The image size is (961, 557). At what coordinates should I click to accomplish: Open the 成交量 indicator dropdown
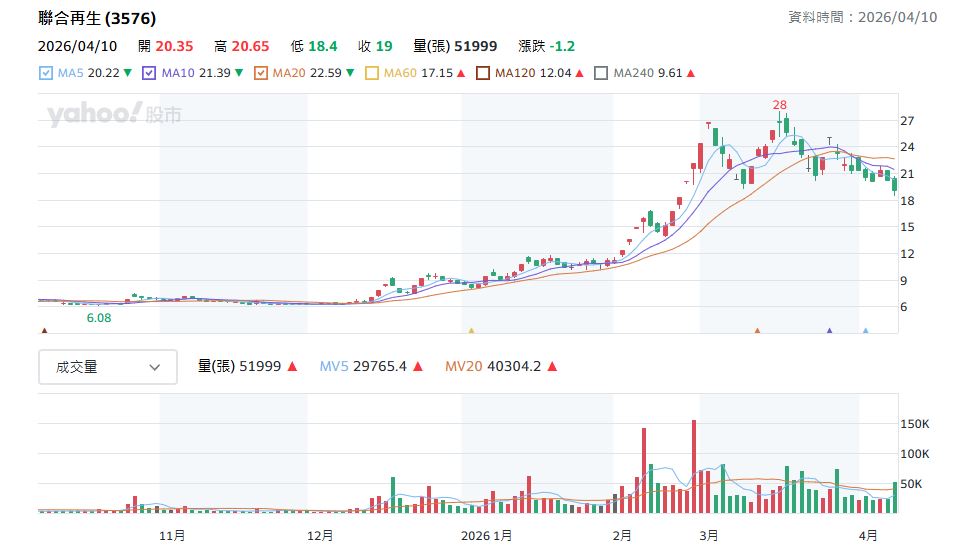tap(108, 367)
